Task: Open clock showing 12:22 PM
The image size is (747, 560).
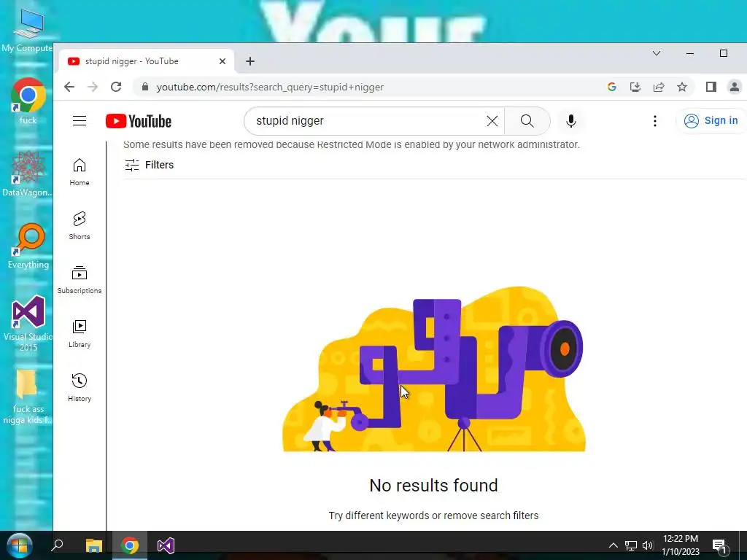Action: (x=681, y=545)
